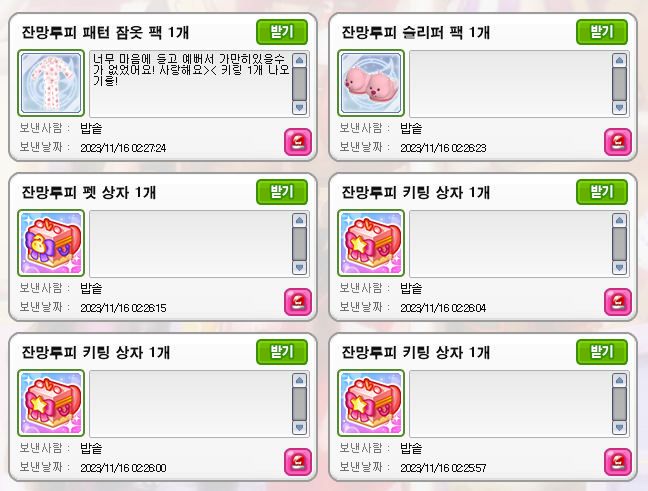Image resolution: width=648 pixels, height=491 pixels.
Task: Receive the 잔망루피 슬리퍼 팩 gift
Action: pos(602,32)
